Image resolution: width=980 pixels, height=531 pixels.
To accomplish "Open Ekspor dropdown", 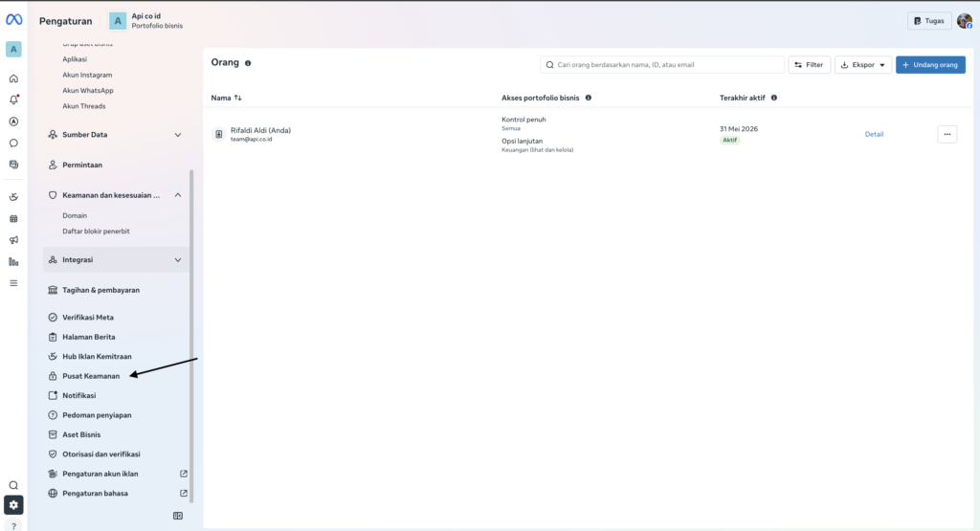I will 863,65.
